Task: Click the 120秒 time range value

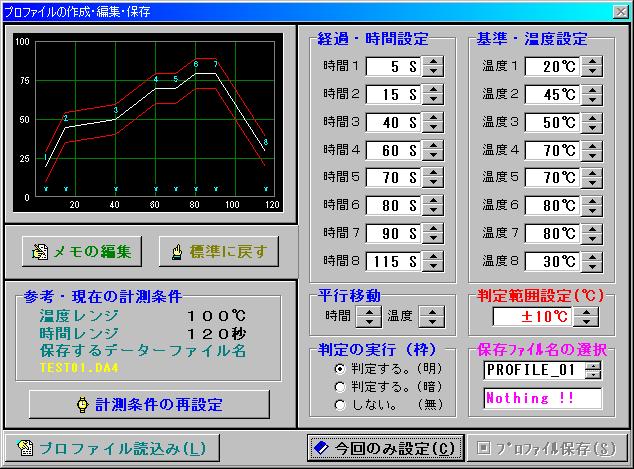Action: coord(216,334)
